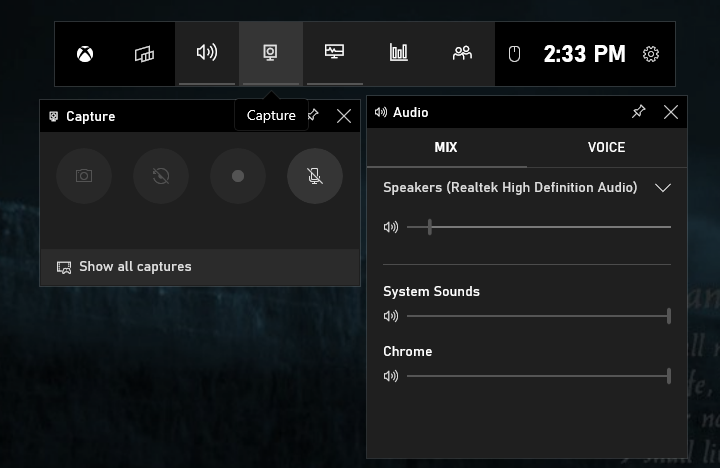
Task: Click the System Sounds label
Action: tap(431, 292)
